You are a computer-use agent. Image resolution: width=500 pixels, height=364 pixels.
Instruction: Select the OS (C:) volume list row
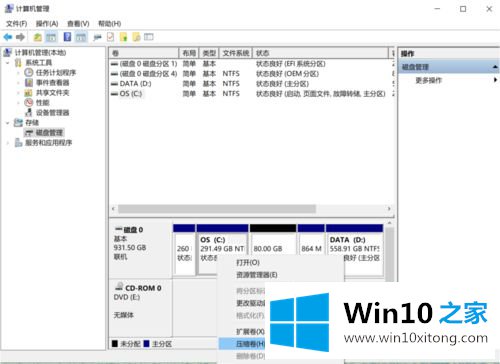click(x=252, y=94)
